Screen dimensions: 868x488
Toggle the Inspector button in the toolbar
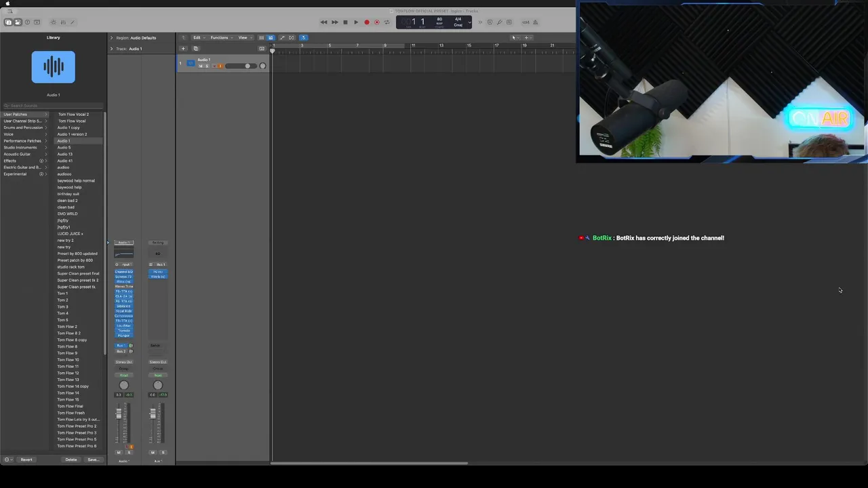(18, 22)
